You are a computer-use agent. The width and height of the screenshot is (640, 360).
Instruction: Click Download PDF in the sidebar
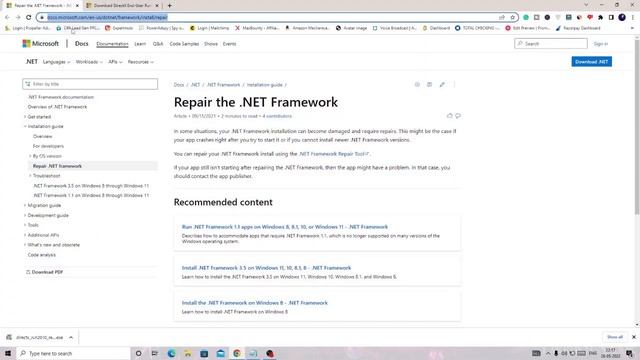click(x=44, y=272)
